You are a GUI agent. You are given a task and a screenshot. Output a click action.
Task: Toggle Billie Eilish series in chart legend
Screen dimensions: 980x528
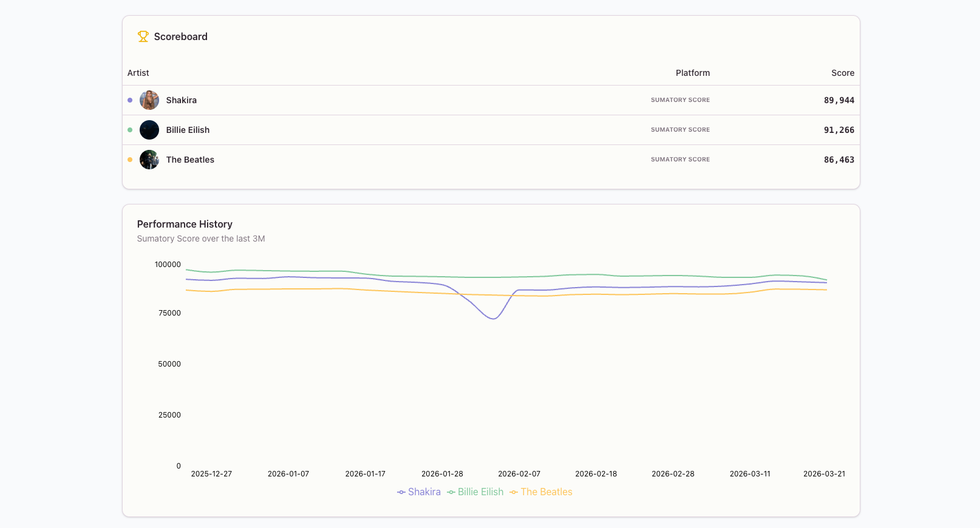pyautogui.click(x=475, y=492)
